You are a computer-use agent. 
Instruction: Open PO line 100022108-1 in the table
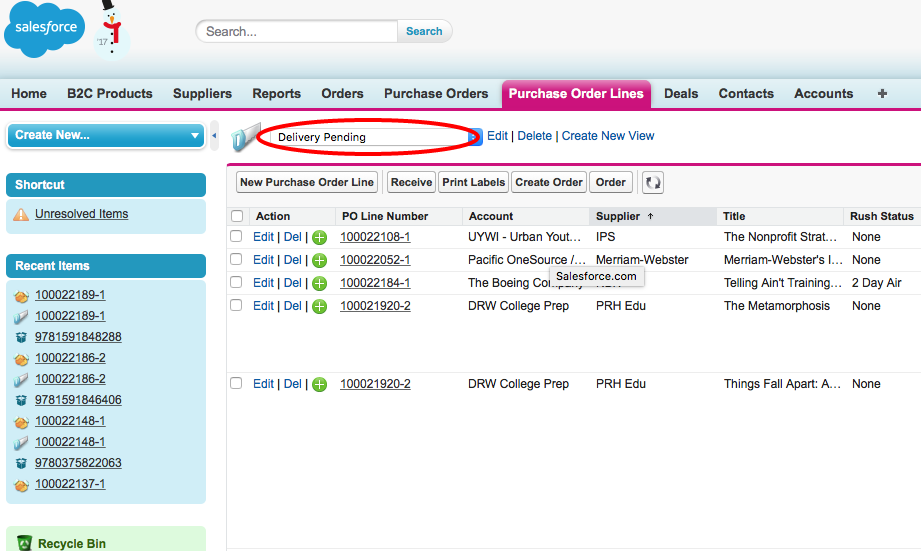pos(375,237)
